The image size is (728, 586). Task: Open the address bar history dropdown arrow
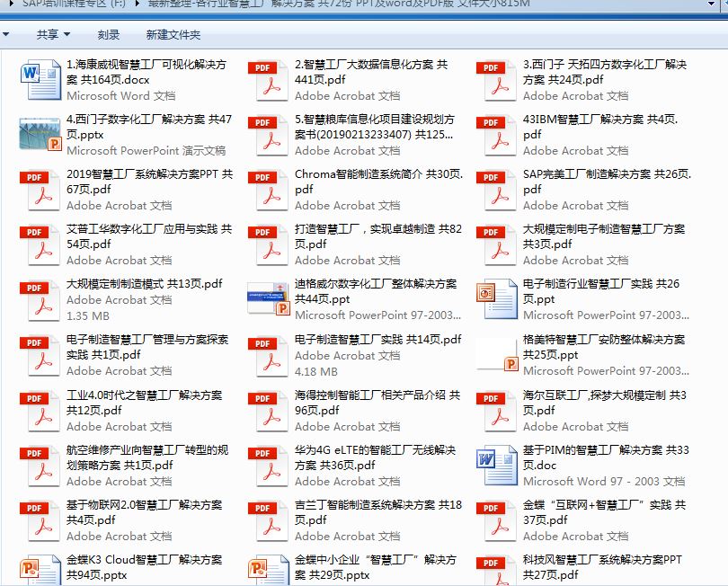click(711, 4)
